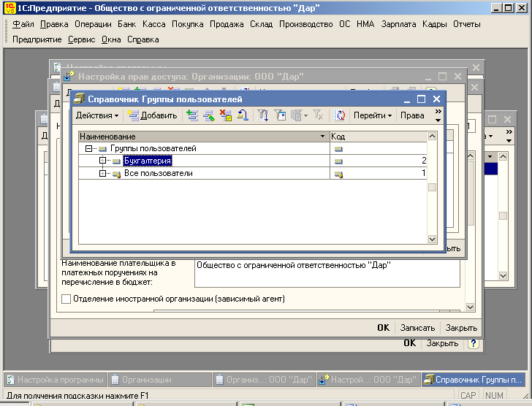This screenshot has width=532, height=406.
Task: Open the Сервис menu
Action: (x=81, y=39)
